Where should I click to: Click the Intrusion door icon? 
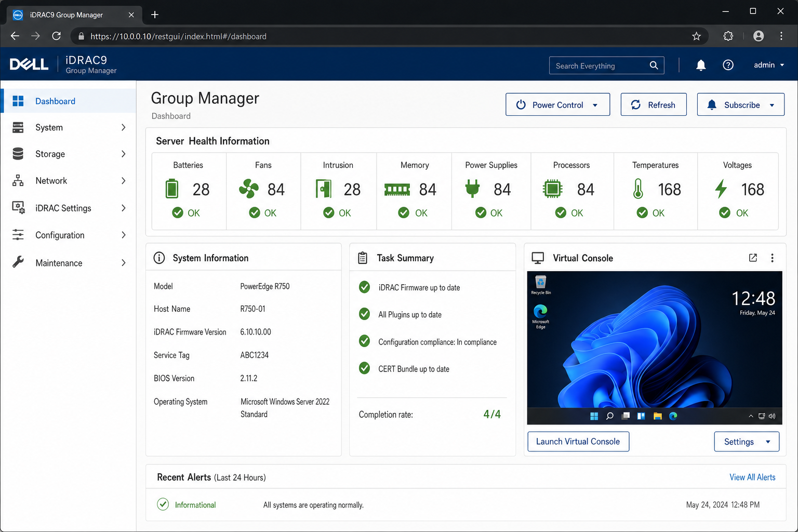323,189
